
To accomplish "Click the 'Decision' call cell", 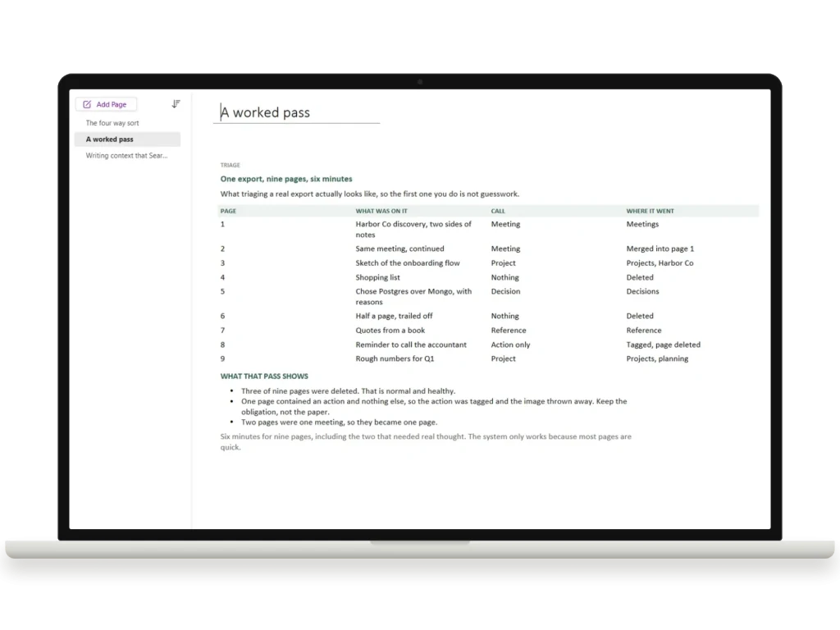I will [x=505, y=291].
